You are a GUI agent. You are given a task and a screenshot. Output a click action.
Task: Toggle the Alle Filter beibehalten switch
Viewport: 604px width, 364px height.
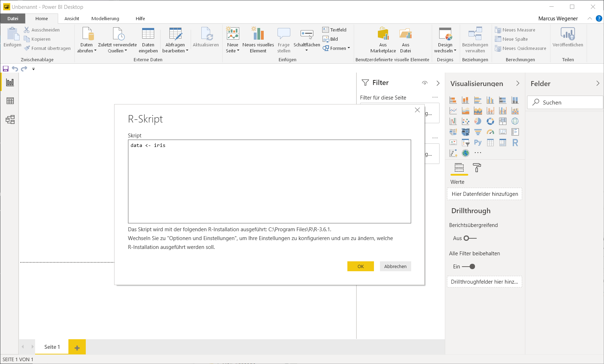(469, 267)
